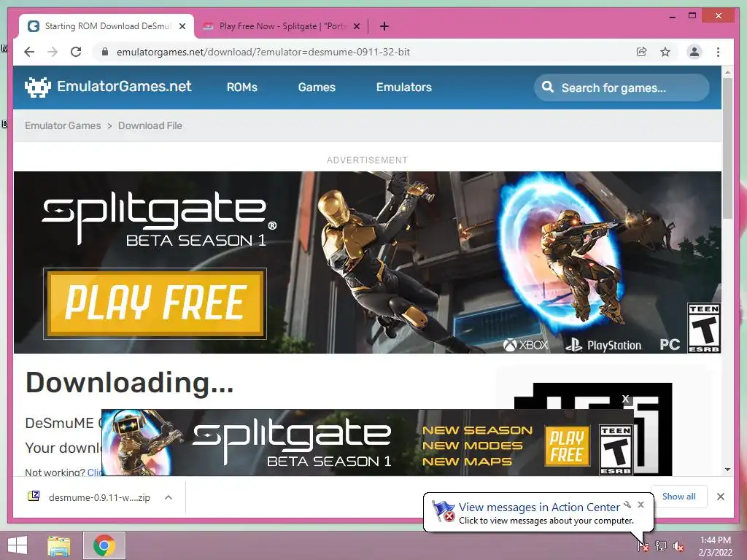Open a new tab with the plus button

tap(384, 26)
